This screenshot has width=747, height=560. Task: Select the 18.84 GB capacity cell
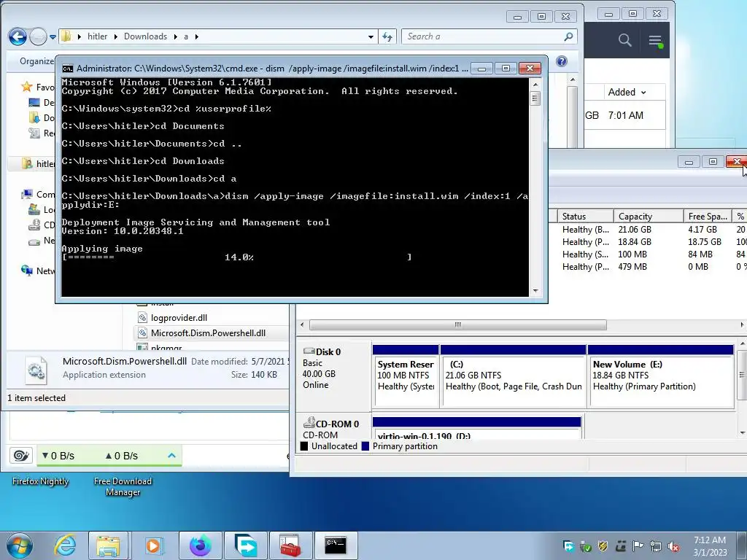click(x=635, y=242)
